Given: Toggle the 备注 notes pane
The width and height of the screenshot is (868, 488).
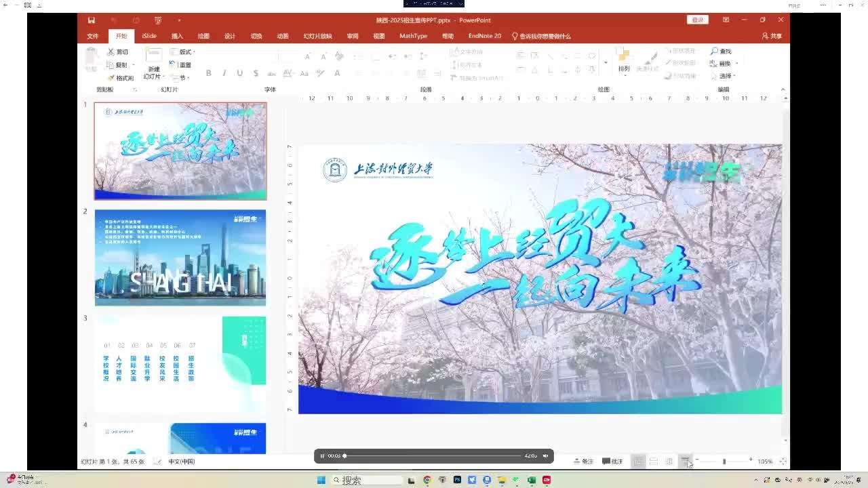Looking at the screenshot, I should coord(583,462).
